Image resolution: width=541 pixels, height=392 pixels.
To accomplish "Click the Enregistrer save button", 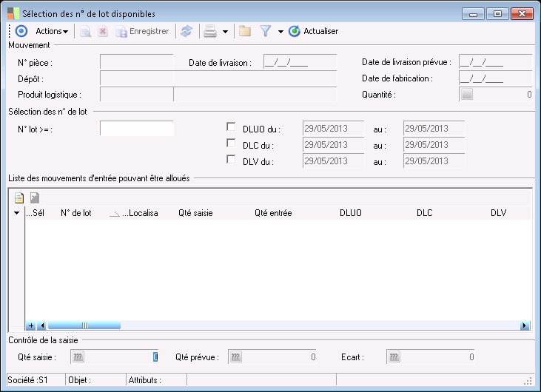I will pos(142,31).
